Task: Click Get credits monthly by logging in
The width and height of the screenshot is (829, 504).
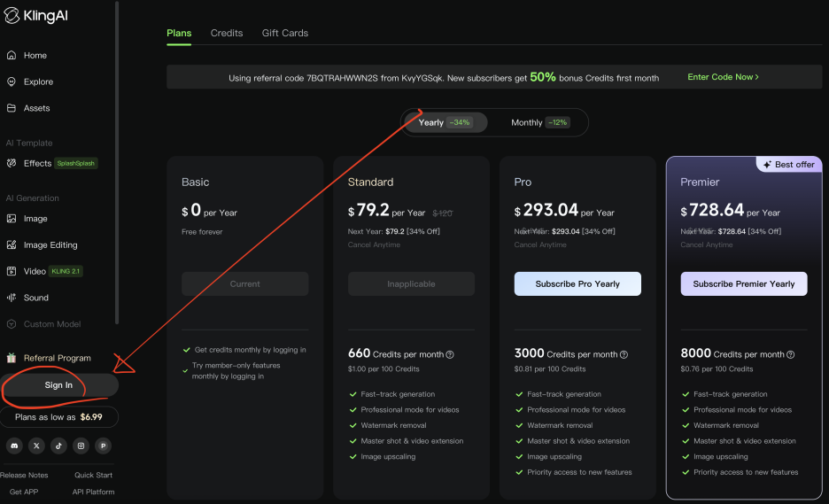Action: [250, 350]
